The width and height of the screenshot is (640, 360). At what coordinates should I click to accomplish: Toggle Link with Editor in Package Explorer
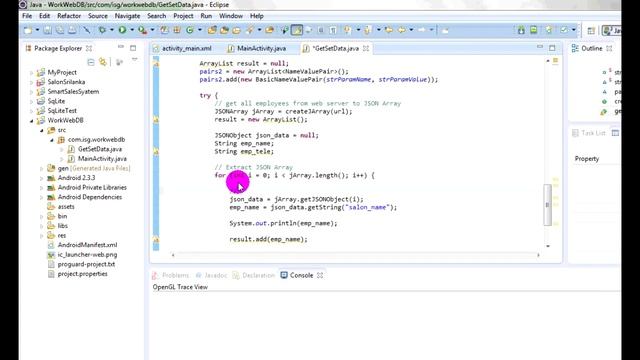[x=103, y=62]
